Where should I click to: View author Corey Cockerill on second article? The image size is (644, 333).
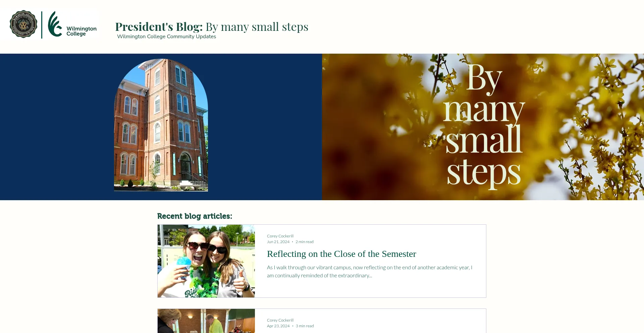pos(280,320)
